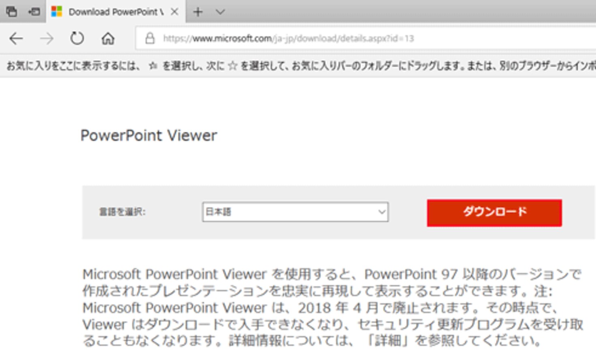Reload the page with the Refresh icon
Screen dimensions: 596x364
click(77, 38)
